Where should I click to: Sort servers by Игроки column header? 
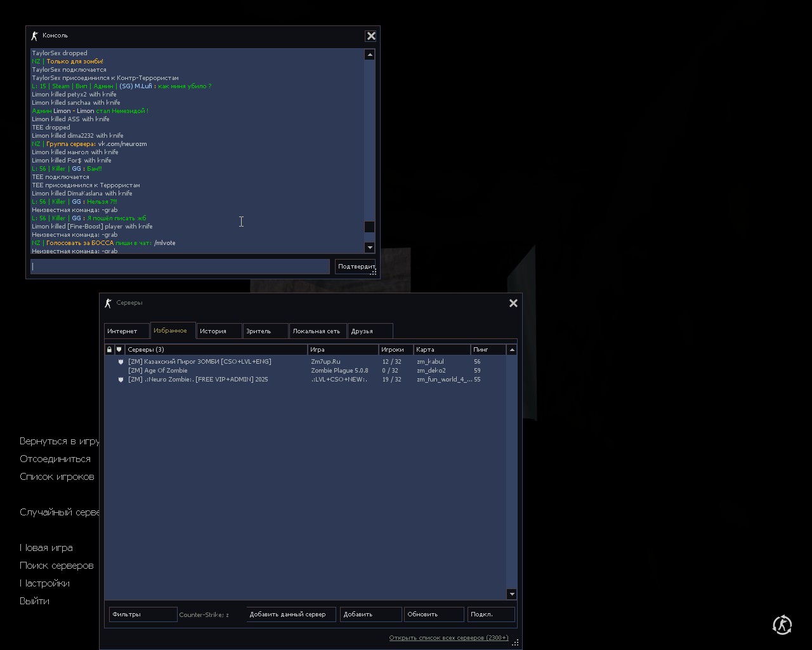395,350
